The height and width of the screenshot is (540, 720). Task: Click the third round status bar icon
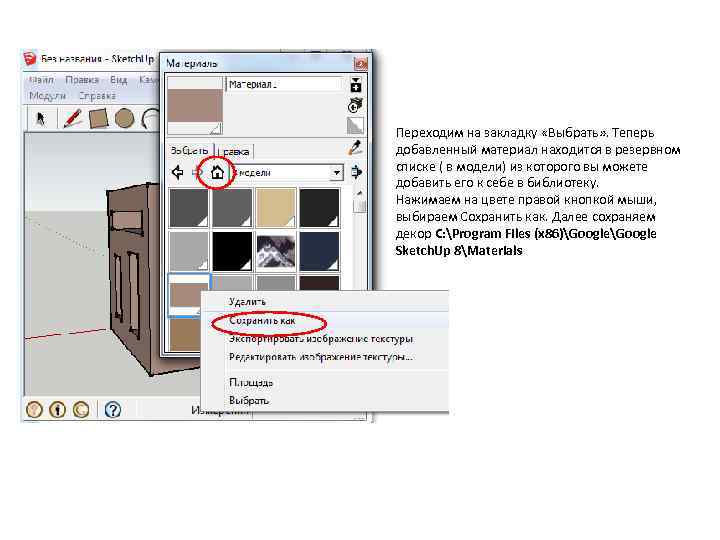(81, 409)
